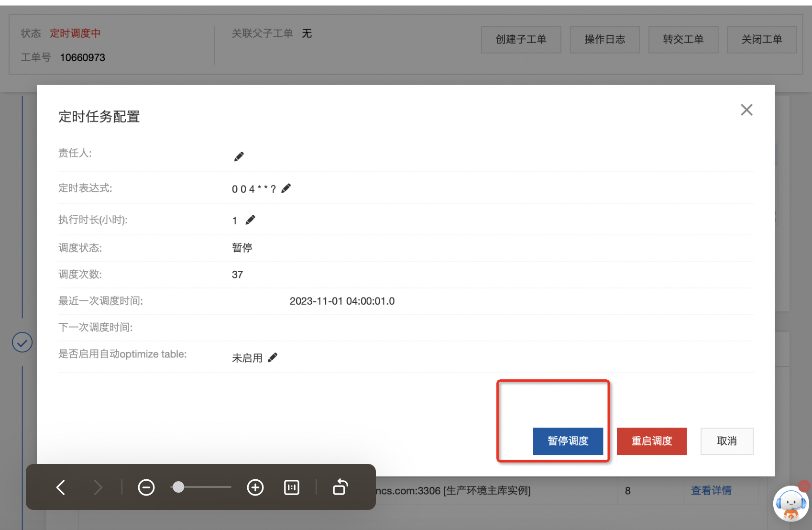Click the 生产环境主库实例 text in background row

click(x=488, y=490)
